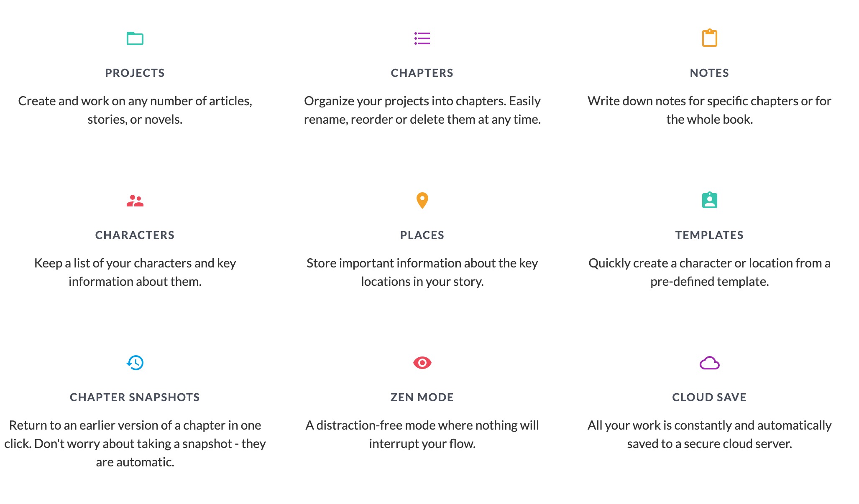Click the red Characters people icon
This screenshot has height=504, width=859.
point(135,201)
